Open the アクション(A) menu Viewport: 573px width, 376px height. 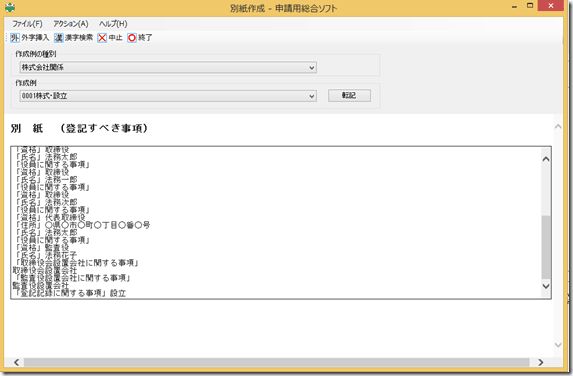tap(71, 24)
